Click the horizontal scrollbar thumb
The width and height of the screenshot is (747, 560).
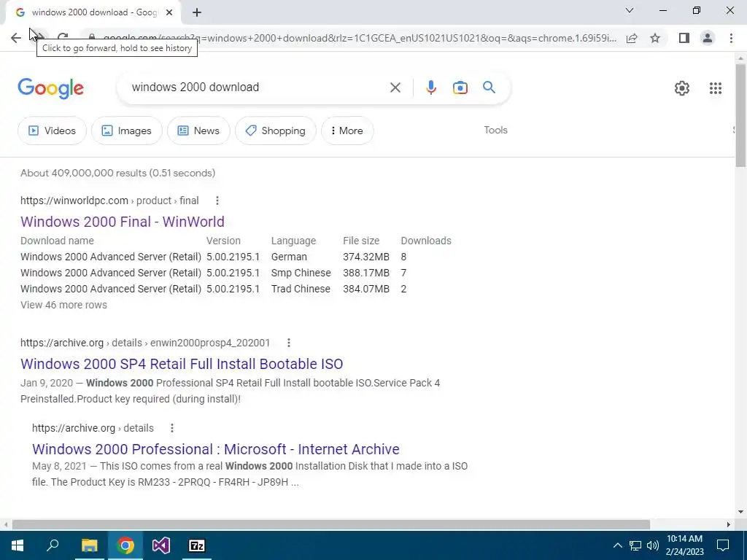point(331,524)
